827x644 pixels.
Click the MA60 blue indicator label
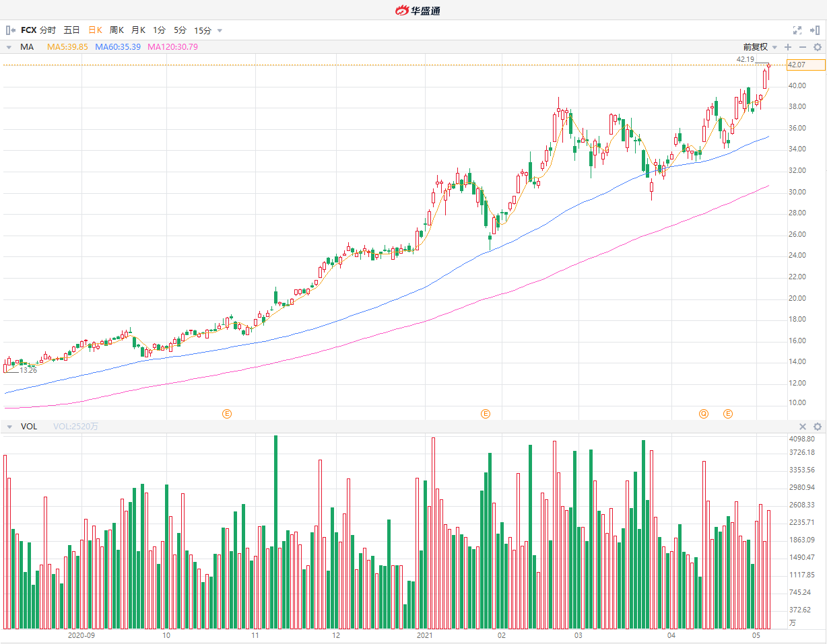[118, 47]
